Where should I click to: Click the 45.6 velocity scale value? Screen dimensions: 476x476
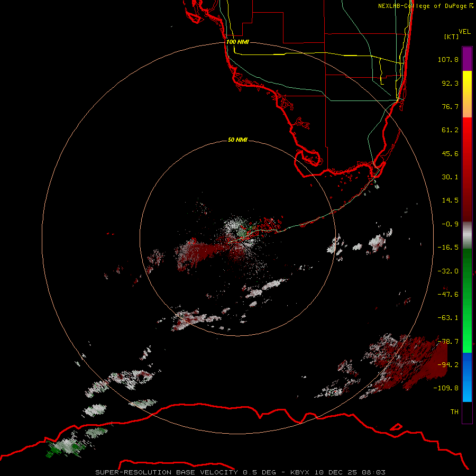(450, 153)
